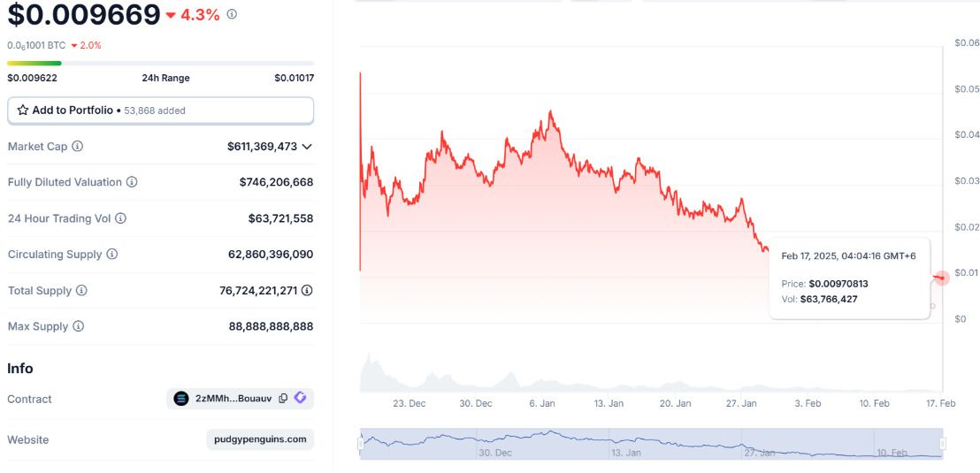Expand the Market Cap chevron dropdown
This screenshot has height=473, width=980.
[x=307, y=146]
